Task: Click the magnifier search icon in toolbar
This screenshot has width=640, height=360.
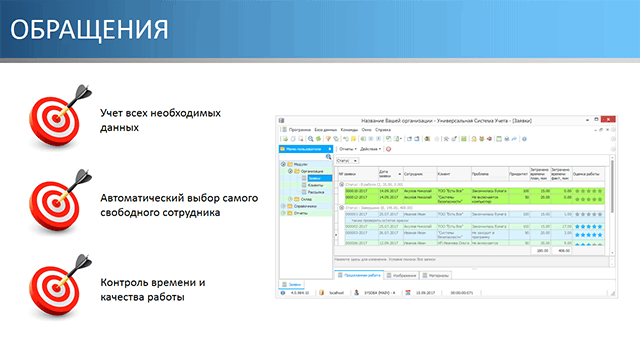Action: tap(311, 139)
